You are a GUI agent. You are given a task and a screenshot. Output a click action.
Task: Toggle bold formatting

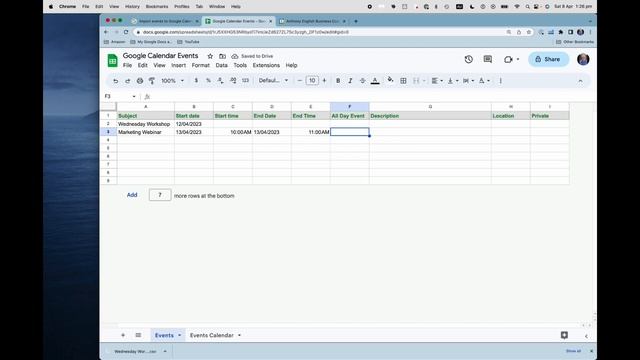[x=338, y=81]
